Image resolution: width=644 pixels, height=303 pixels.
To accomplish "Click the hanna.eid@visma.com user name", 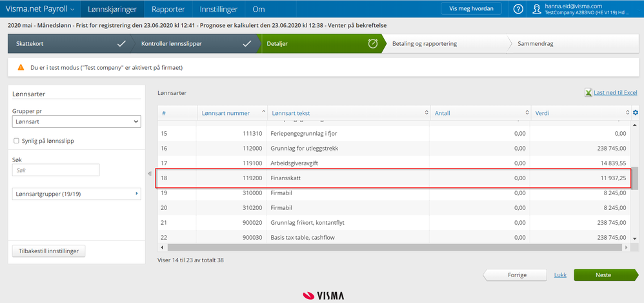I will [x=574, y=6].
